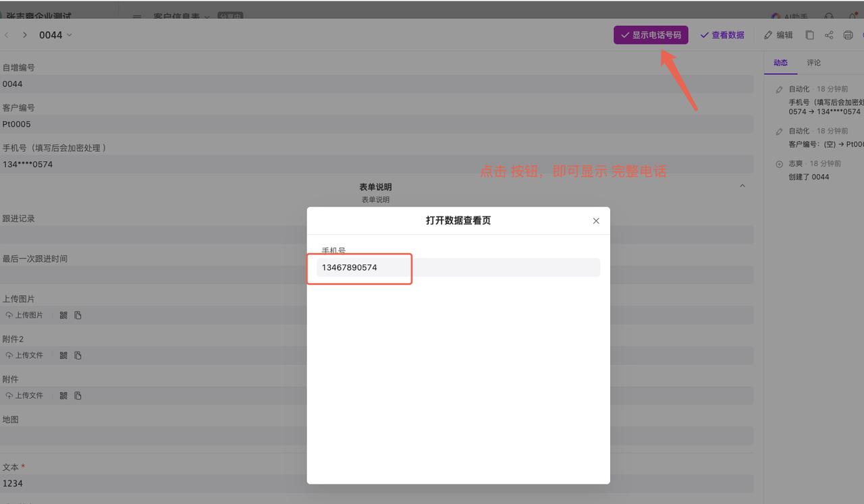
Task: Click the share icon in top toolbar
Action: pyautogui.click(x=829, y=35)
